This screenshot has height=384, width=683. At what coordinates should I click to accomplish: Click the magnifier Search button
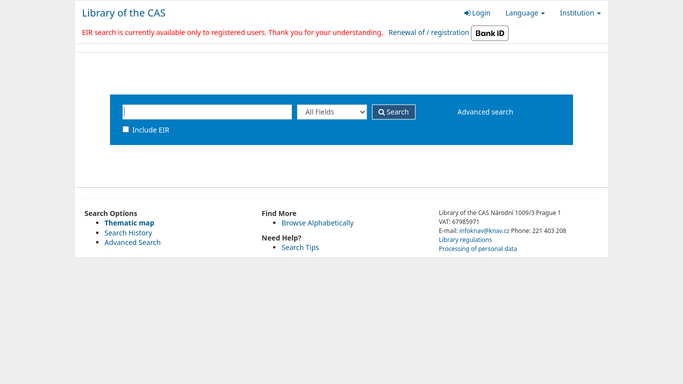pos(393,112)
